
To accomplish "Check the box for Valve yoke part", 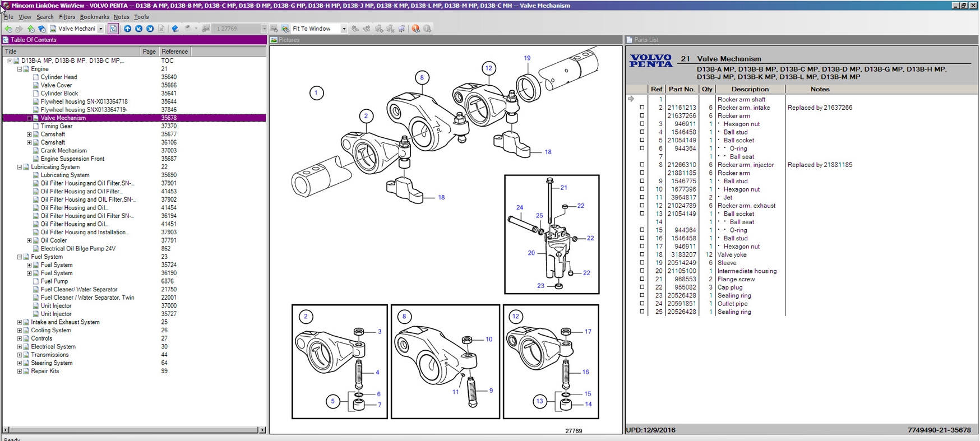I will (642, 254).
